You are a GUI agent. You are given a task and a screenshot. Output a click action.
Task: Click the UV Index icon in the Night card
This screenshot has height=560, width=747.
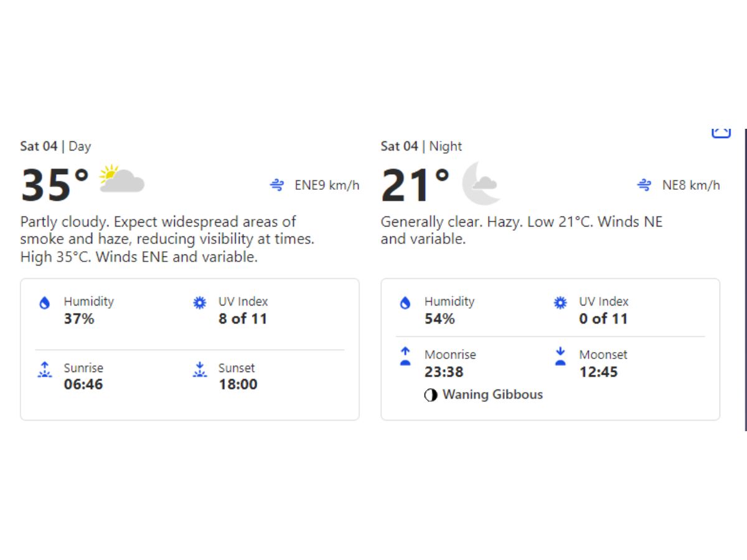click(x=560, y=302)
